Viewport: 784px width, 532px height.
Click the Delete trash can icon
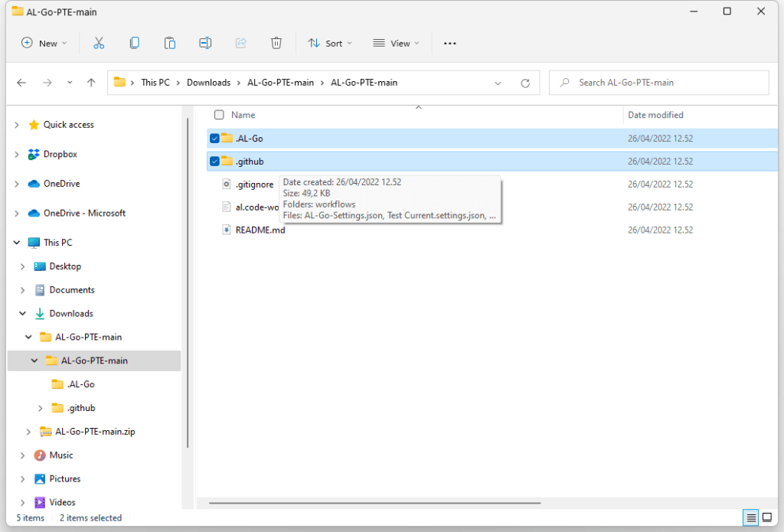[x=276, y=43]
